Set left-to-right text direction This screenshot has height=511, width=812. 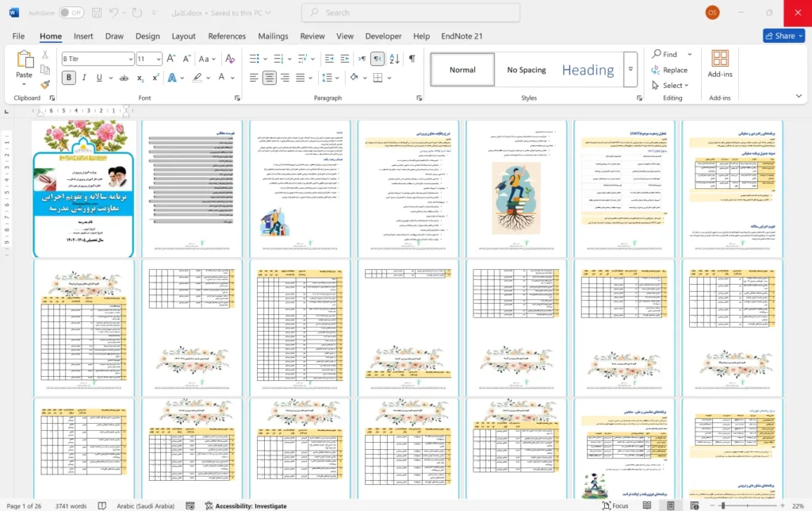pyautogui.click(x=362, y=59)
